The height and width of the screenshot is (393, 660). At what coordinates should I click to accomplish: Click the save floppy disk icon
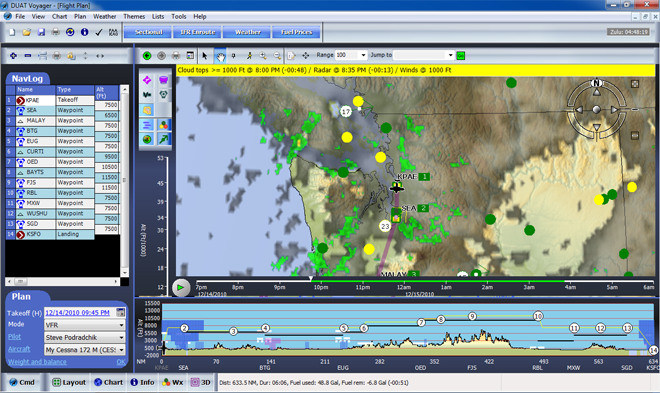tap(41, 32)
